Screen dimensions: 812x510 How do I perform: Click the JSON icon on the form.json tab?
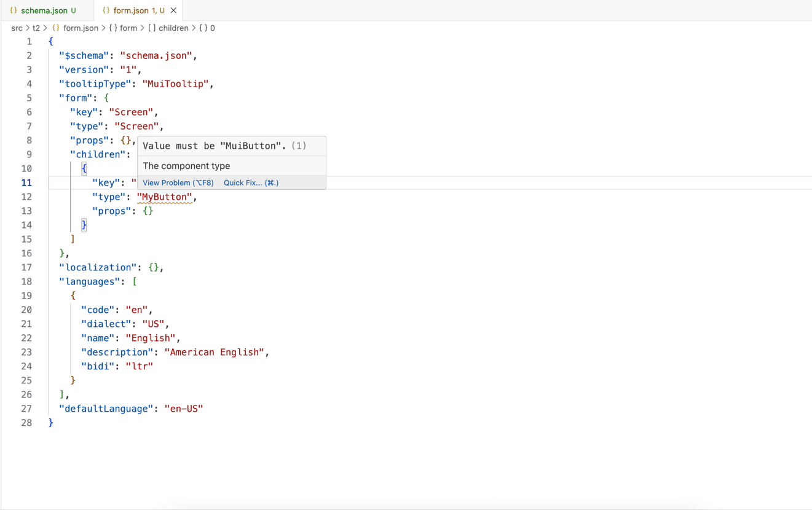tap(106, 10)
